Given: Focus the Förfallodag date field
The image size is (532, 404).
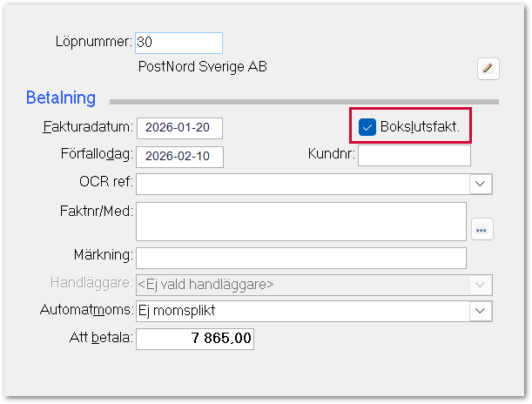Looking at the screenshot, I should pos(179,157).
